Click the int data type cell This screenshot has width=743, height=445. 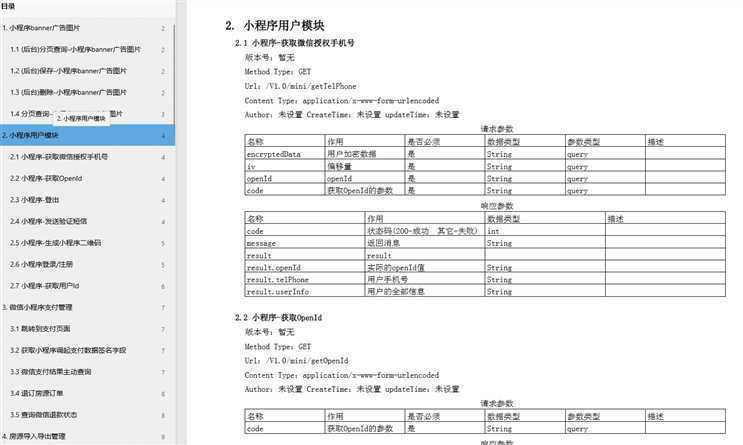[545, 231]
